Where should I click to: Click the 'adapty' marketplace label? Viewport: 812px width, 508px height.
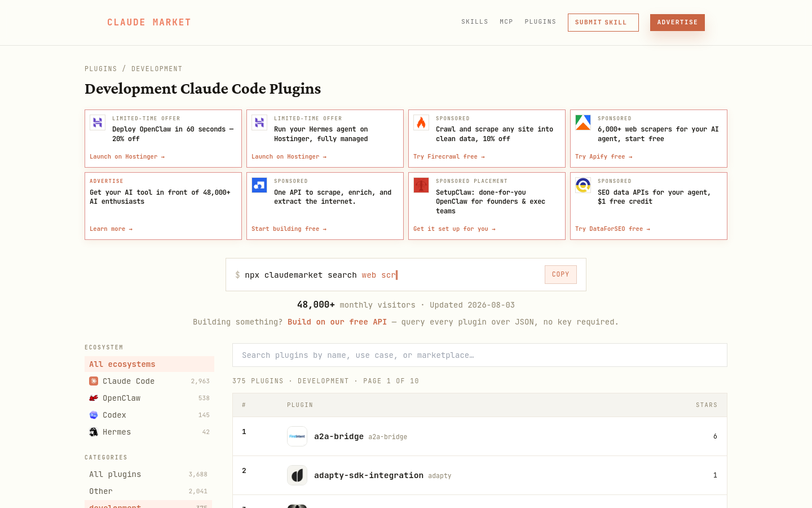(x=440, y=476)
